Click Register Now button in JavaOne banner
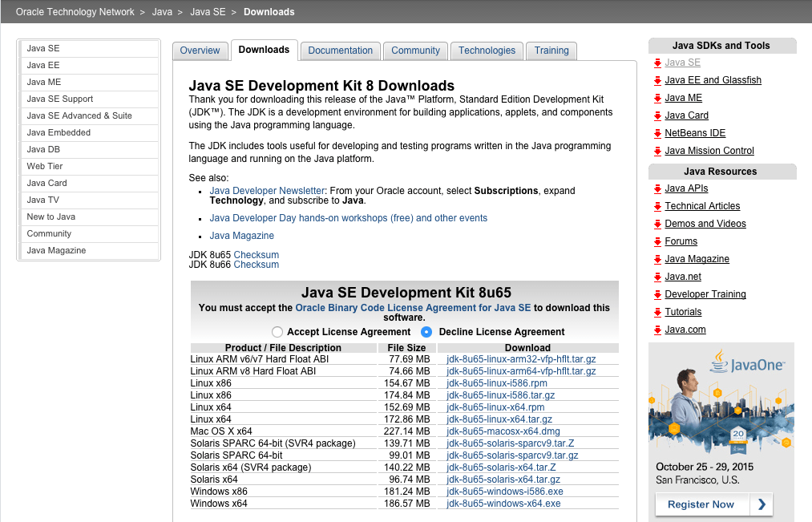Viewport: 812px width, 522px height. click(714, 504)
